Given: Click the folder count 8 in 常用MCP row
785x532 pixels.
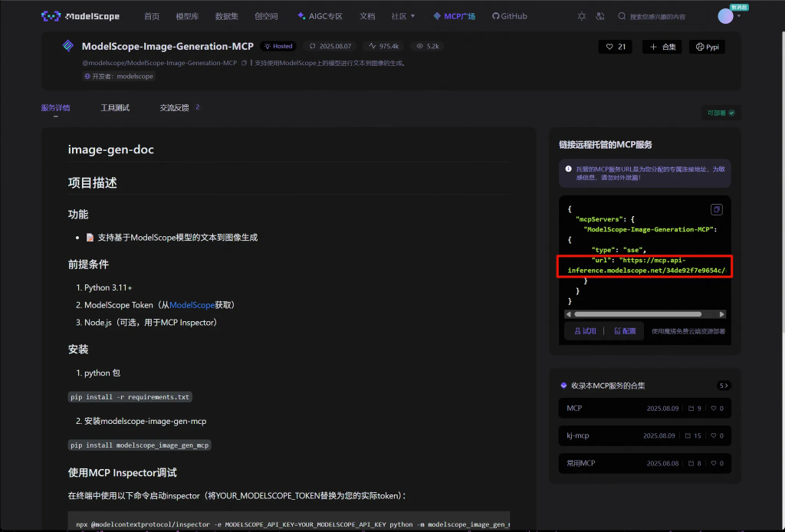Looking at the screenshot, I should (695, 464).
